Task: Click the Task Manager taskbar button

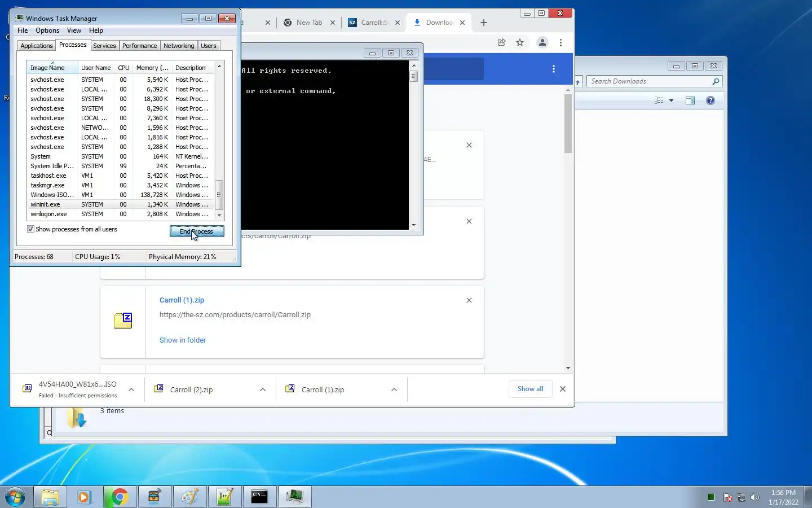Action: pyautogui.click(x=294, y=497)
